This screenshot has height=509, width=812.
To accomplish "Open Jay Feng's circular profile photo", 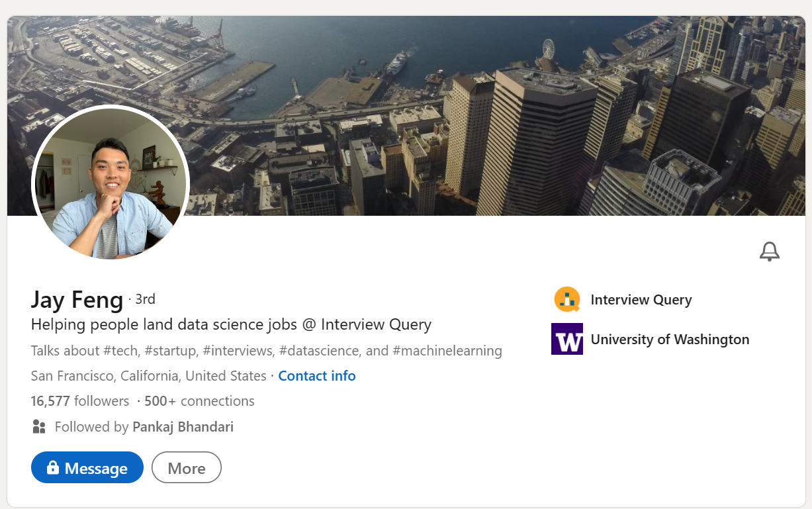I will 111,182.
